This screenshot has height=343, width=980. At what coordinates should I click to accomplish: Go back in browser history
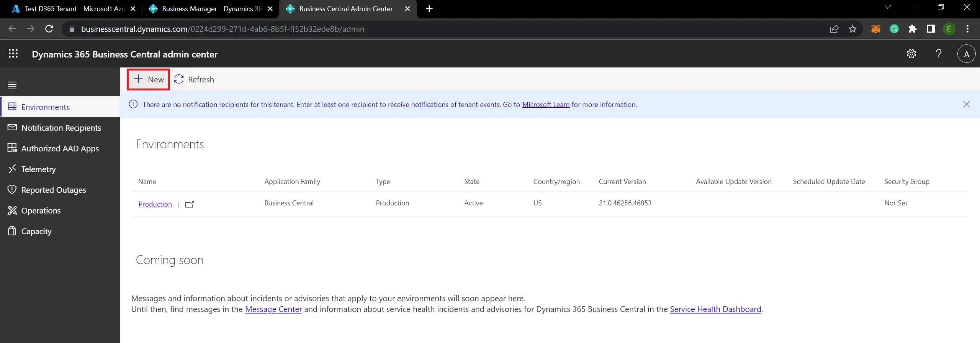[x=12, y=29]
